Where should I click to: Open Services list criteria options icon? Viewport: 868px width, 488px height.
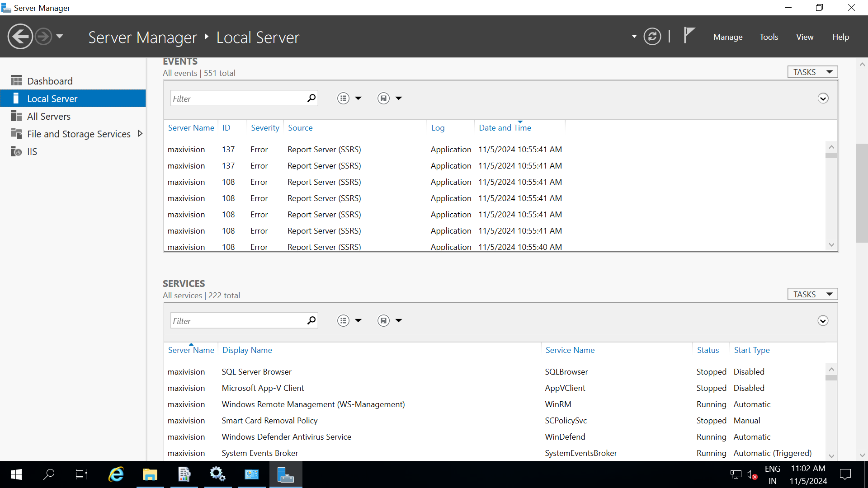point(343,320)
